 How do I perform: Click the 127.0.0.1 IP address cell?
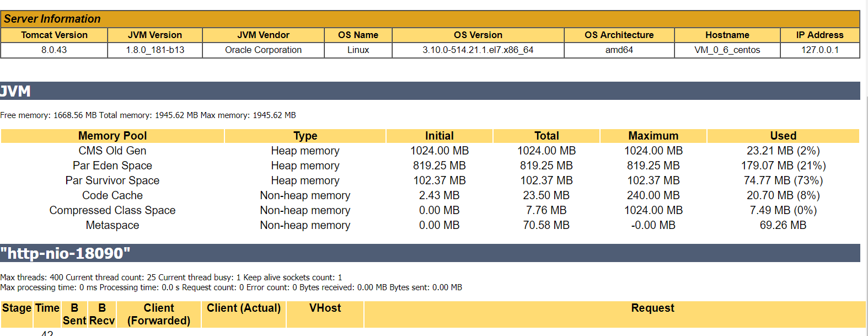819,50
